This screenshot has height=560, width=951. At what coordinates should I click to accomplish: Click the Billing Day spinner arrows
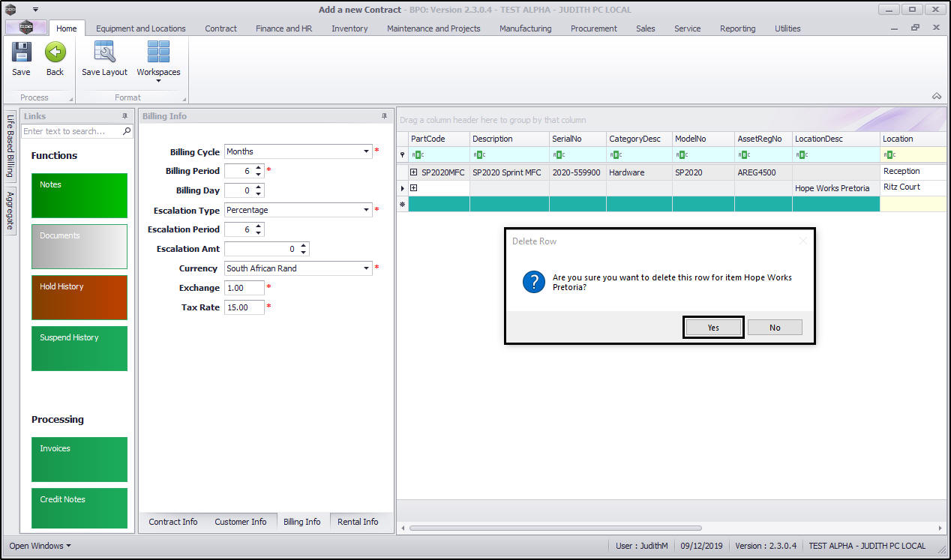pyautogui.click(x=259, y=190)
